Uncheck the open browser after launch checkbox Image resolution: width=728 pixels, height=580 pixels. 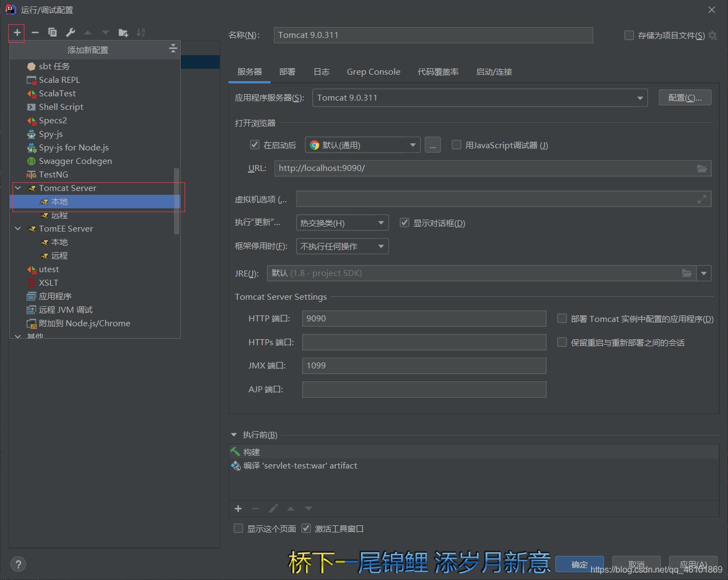click(254, 145)
